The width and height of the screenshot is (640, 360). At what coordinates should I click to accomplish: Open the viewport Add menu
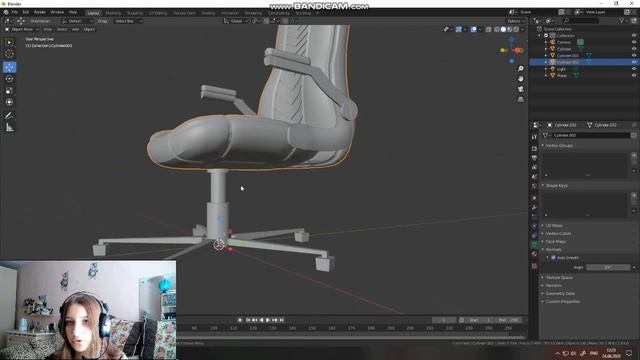[76, 29]
